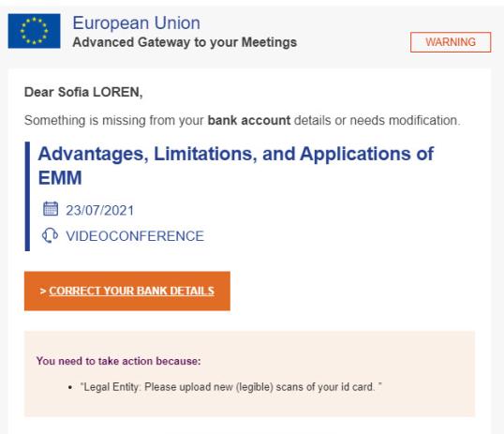Click the meeting title about EMM
Viewport: 504px width, 434px height.
(x=236, y=165)
